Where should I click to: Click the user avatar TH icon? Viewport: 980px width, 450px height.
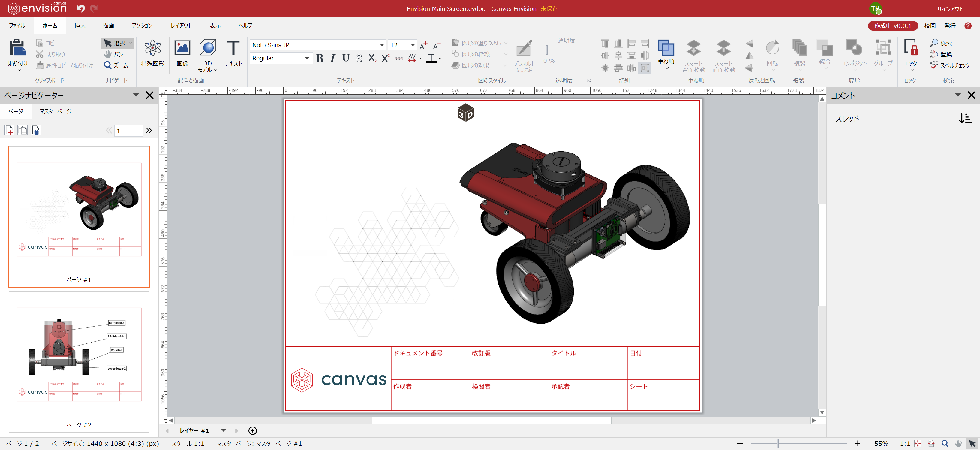point(875,8)
